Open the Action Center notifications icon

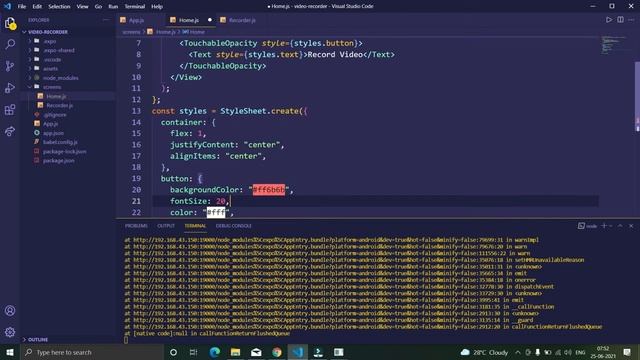click(627, 352)
